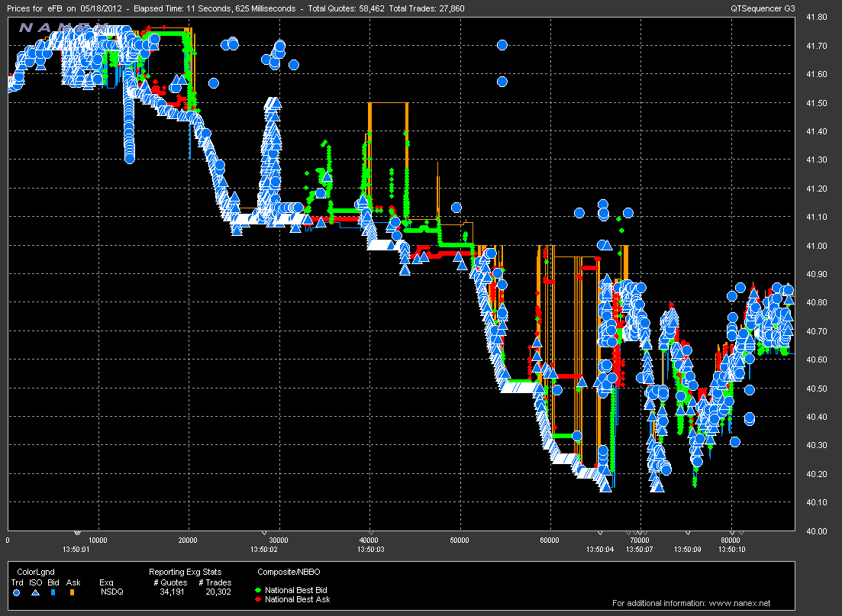Screen dimensions: 842x616
Task: Select the 13:50:10 time marker
Action: pos(731,548)
